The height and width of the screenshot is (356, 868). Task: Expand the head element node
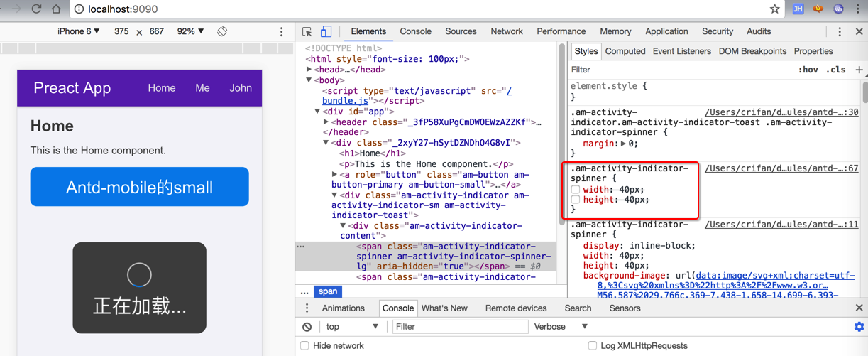tap(309, 70)
